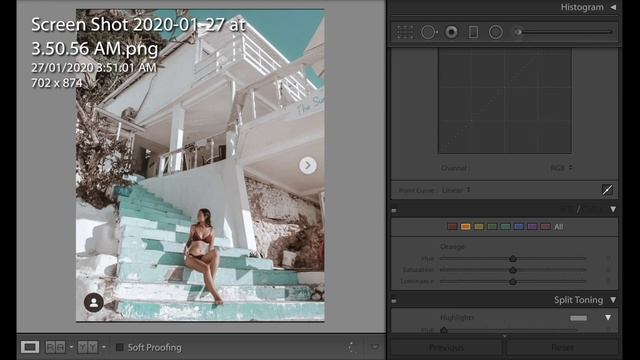This screenshot has height=360, width=640.
Task: Select the Purple color swatch
Action: click(x=532, y=227)
